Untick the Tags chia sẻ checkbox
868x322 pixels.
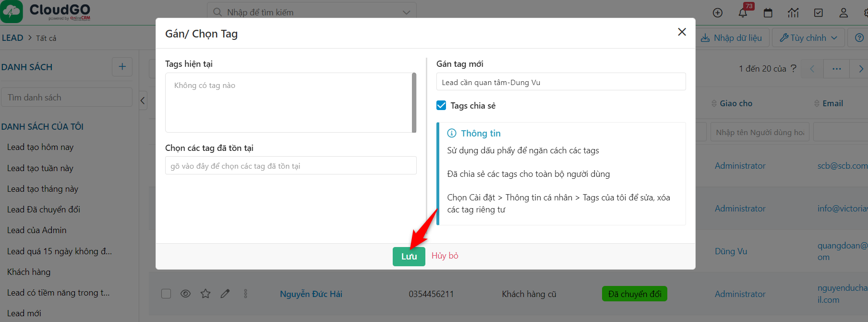441,105
